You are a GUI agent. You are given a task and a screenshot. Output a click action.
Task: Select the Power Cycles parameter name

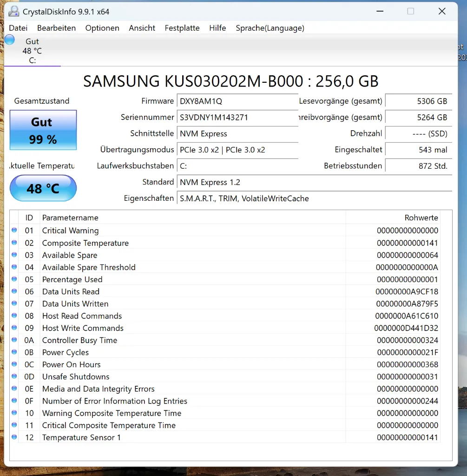tap(66, 352)
